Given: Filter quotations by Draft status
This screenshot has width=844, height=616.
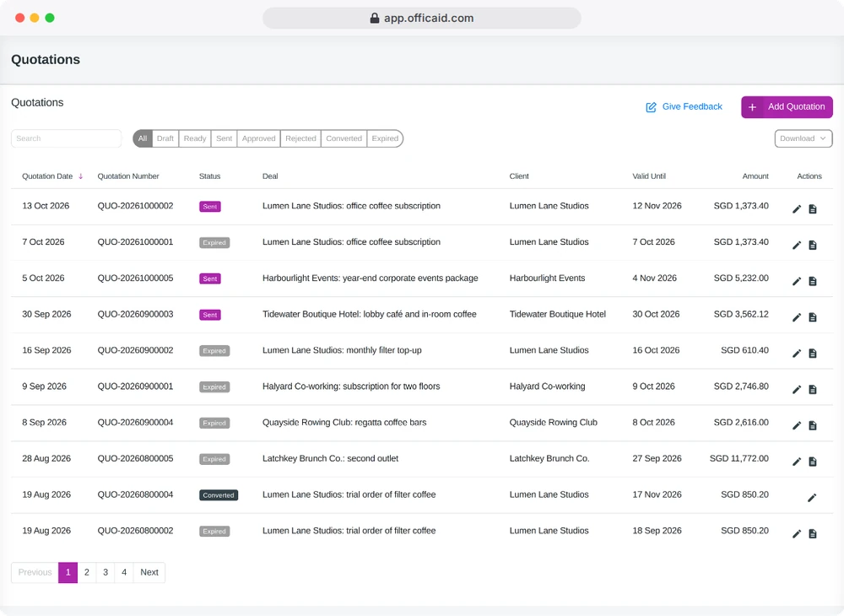Looking at the screenshot, I should (165, 138).
